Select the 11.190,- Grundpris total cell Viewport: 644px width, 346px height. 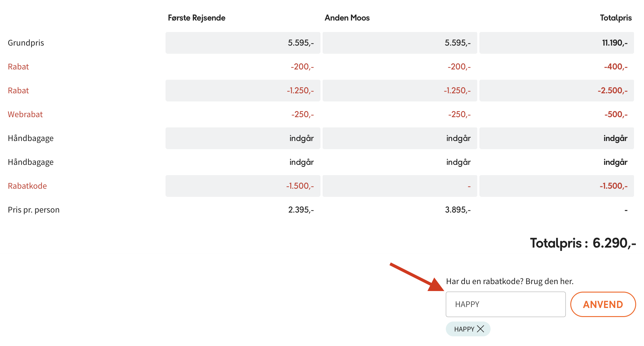click(x=614, y=43)
